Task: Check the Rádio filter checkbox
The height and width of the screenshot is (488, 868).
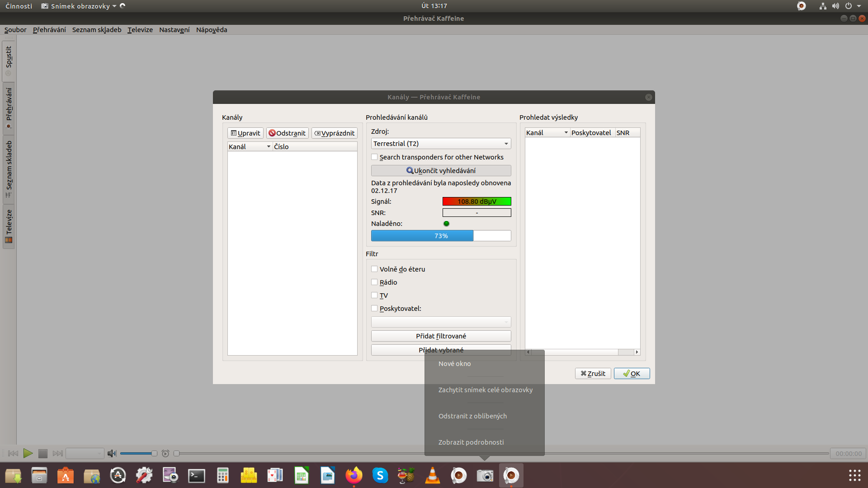Action: [x=374, y=282]
